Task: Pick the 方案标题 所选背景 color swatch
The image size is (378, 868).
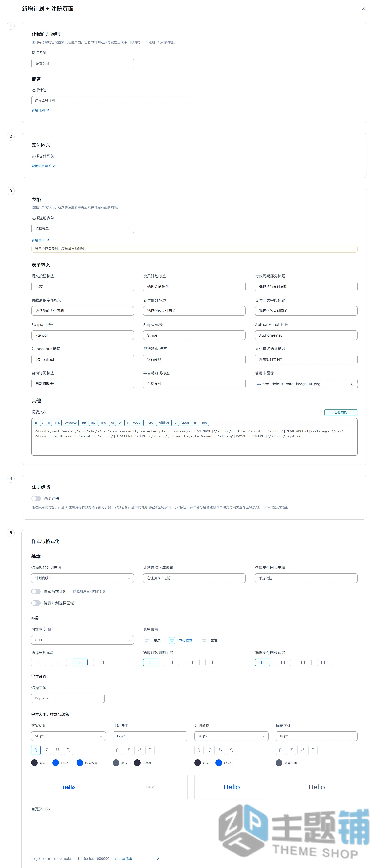Action: tap(80, 763)
